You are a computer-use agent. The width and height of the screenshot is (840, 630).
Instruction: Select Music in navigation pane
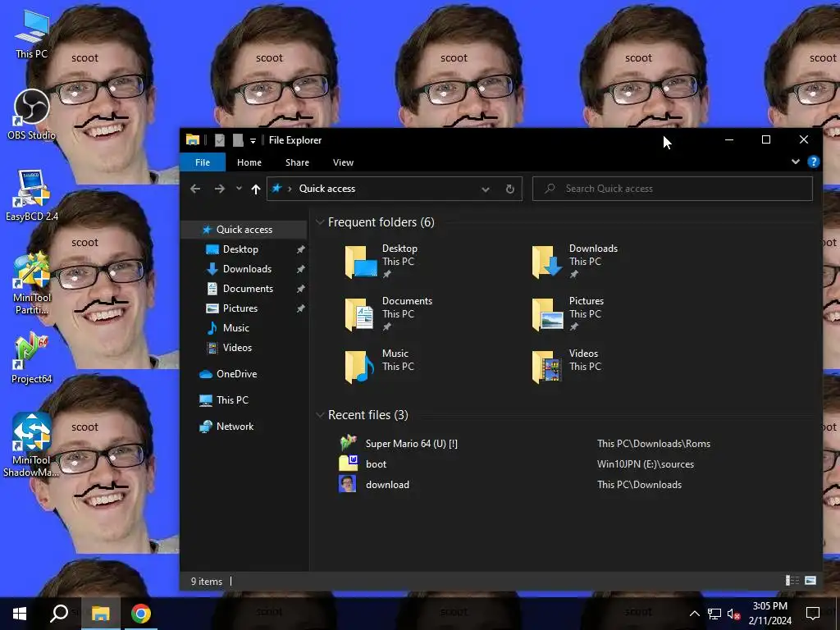click(x=235, y=328)
